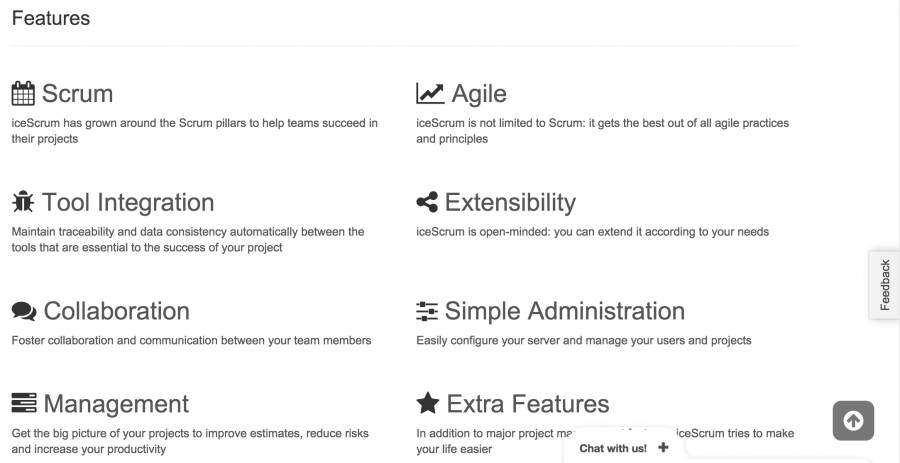The width and height of the screenshot is (900, 463).
Task: Click the star icon beside Extra Features
Action: pyautogui.click(x=428, y=403)
